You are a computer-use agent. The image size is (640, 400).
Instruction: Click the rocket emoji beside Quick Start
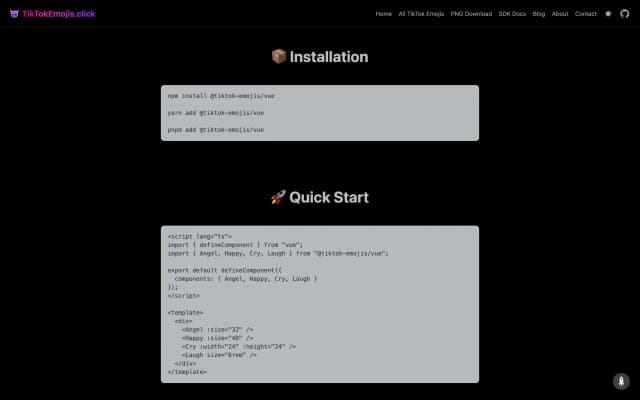click(x=278, y=197)
